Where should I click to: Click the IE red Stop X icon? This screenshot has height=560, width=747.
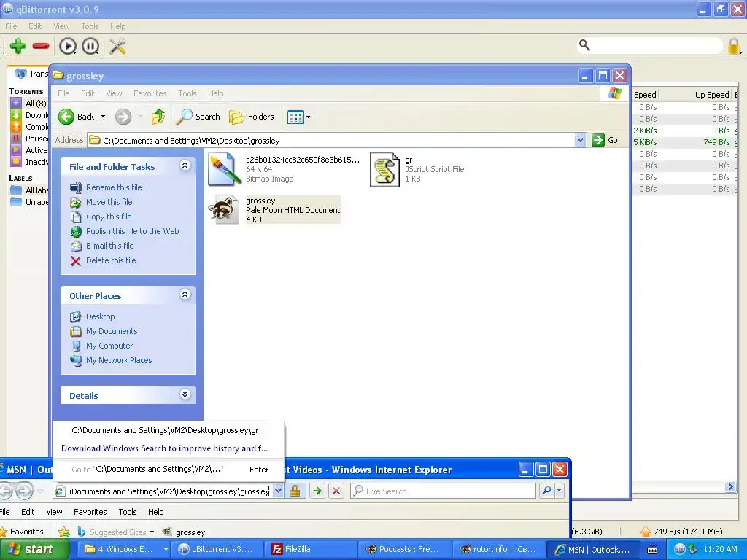tap(336, 491)
